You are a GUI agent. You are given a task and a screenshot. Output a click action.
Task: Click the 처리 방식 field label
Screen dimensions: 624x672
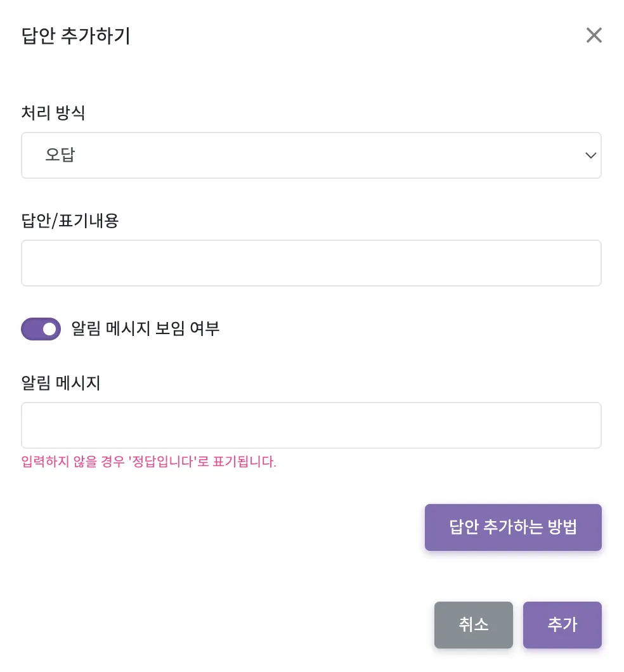(x=53, y=113)
